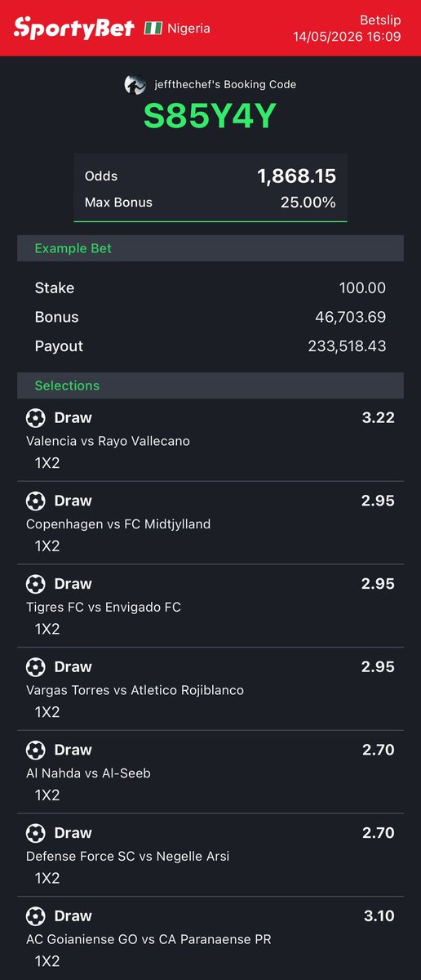This screenshot has width=421, height=980.
Task: Click the 3.10 odds for AC Goianiense
Action: (x=379, y=916)
